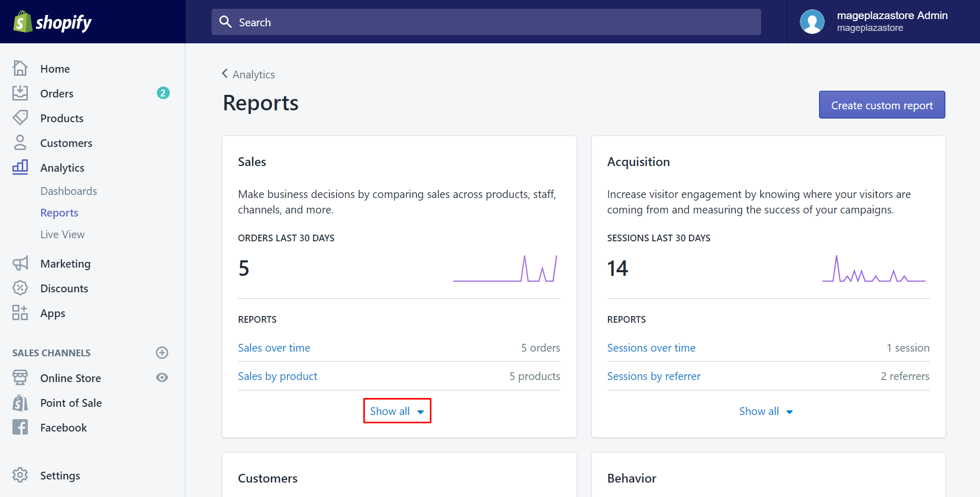Click the Home house icon

click(20, 68)
